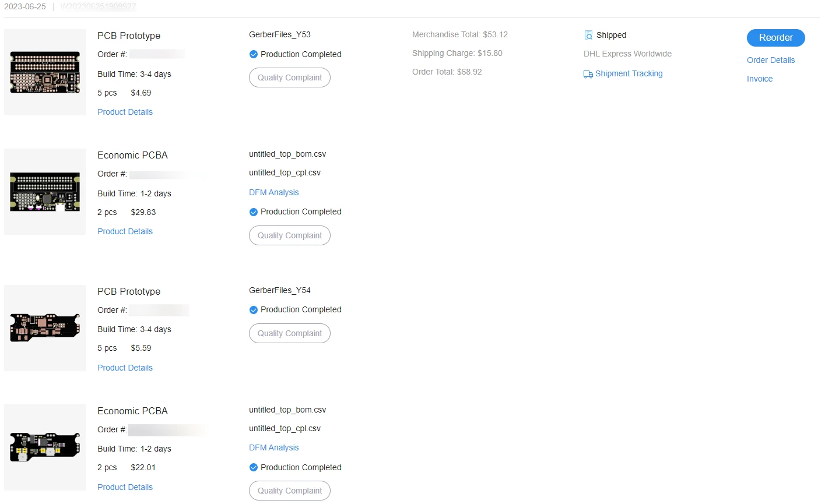825x504 pixels.
Task: Open the $22.01 Economic PCBA board thumbnail
Action: click(45, 447)
